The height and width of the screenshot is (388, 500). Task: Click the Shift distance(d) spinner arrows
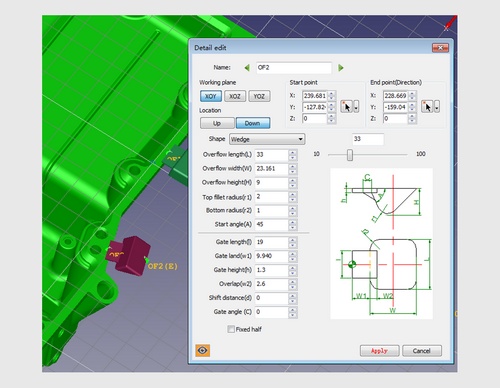(293, 298)
